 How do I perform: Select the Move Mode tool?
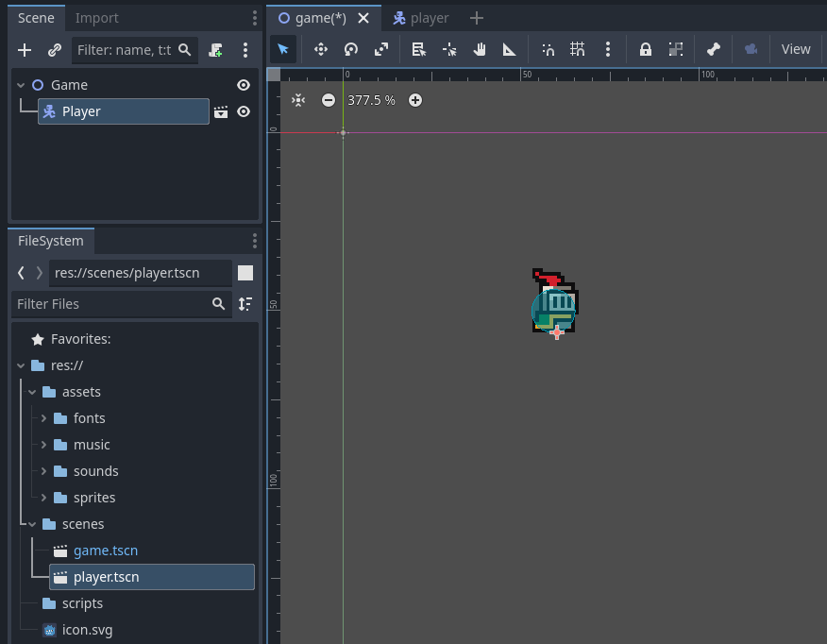[320, 49]
